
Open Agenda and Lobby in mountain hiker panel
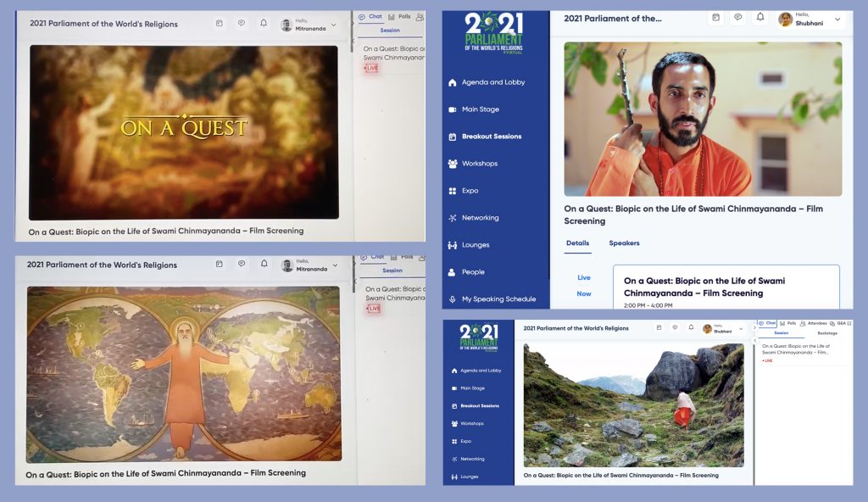[x=476, y=370]
